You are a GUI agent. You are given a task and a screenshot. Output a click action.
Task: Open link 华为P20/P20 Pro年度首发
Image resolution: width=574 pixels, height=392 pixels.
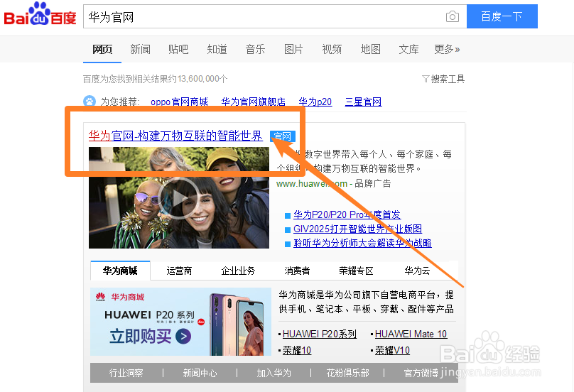[x=347, y=214]
